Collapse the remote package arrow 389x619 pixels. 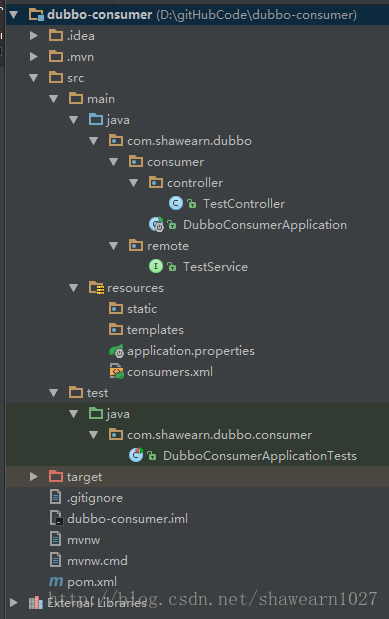[114, 246]
